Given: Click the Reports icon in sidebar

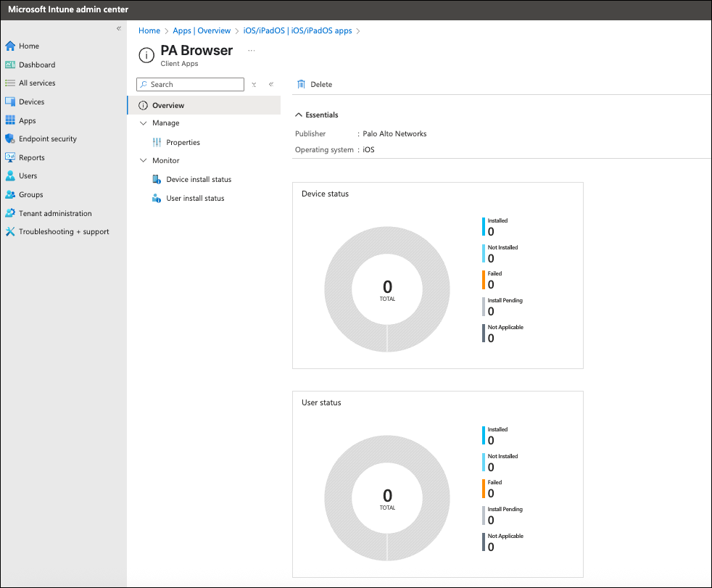Looking at the screenshot, I should tap(10, 157).
